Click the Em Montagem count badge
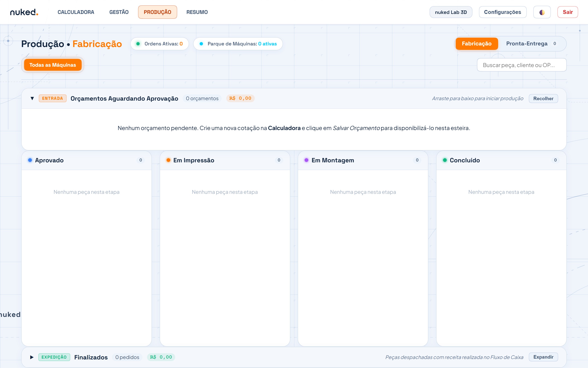Screen dimensions: 588x368 click(x=417, y=160)
